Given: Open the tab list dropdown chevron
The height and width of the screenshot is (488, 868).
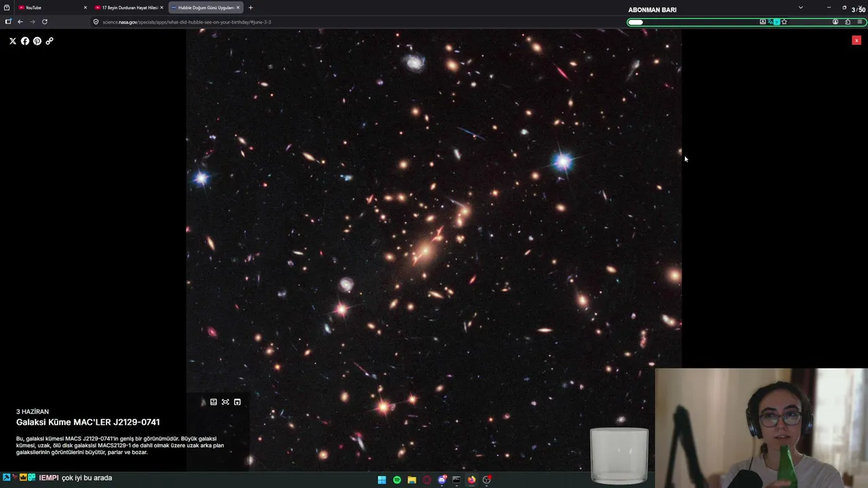Looking at the screenshot, I should tap(800, 7).
